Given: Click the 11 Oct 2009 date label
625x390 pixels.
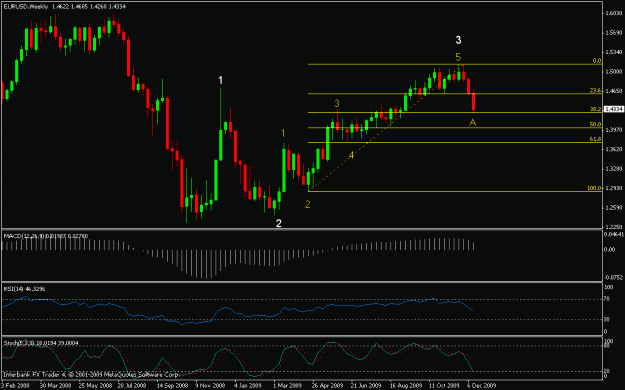Looking at the screenshot, I should [x=444, y=386].
